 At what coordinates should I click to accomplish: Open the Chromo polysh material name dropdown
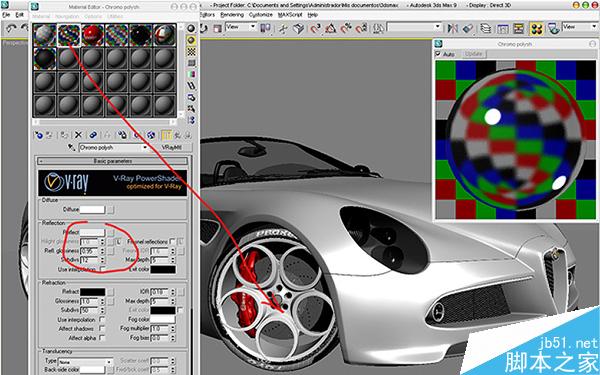coord(145,147)
